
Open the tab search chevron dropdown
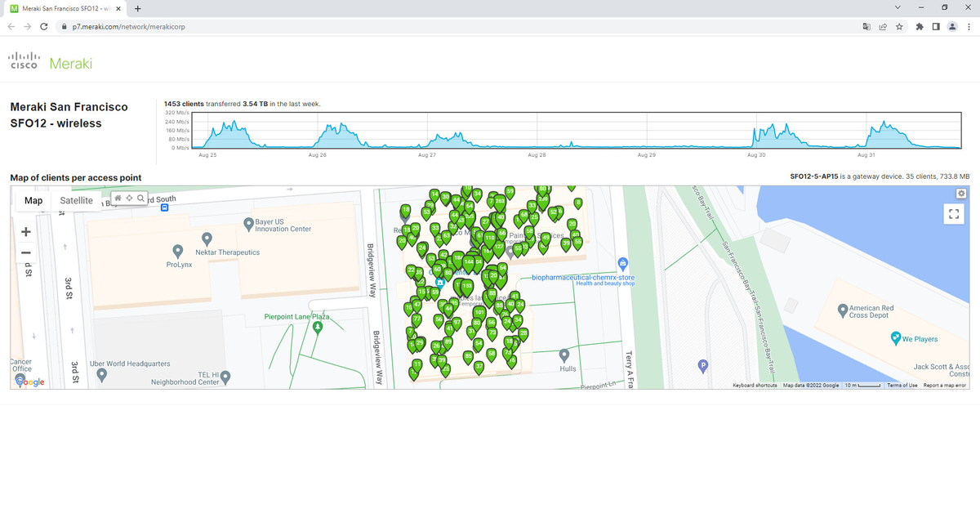(898, 8)
